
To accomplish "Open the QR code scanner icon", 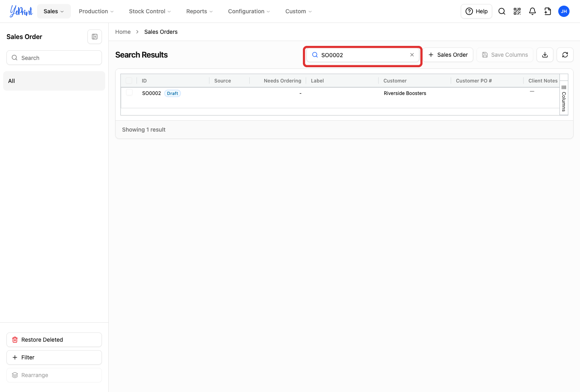I will point(517,11).
